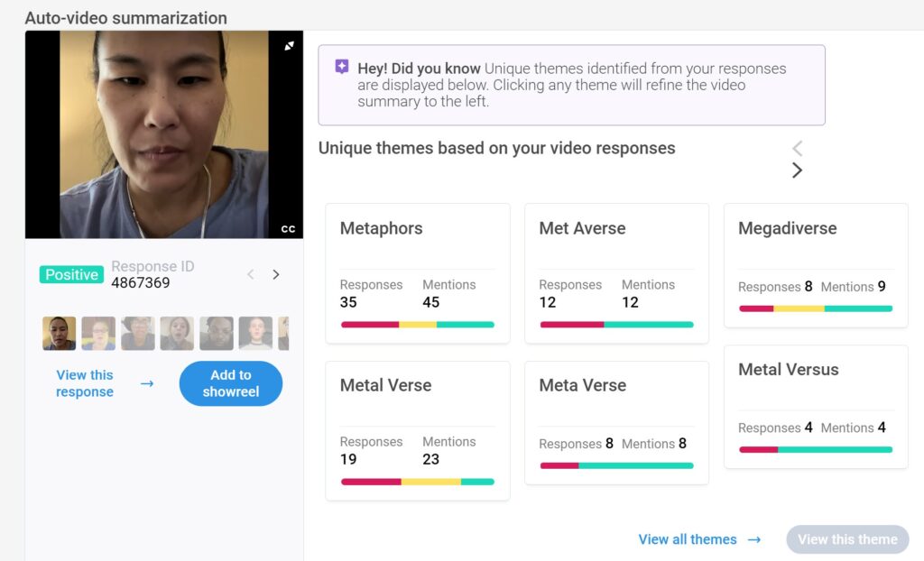This screenshot has height=561, width=924.
Task: Click the Met Averse sentiment bar
Action: pyautogui.click(x=617, y=325)
